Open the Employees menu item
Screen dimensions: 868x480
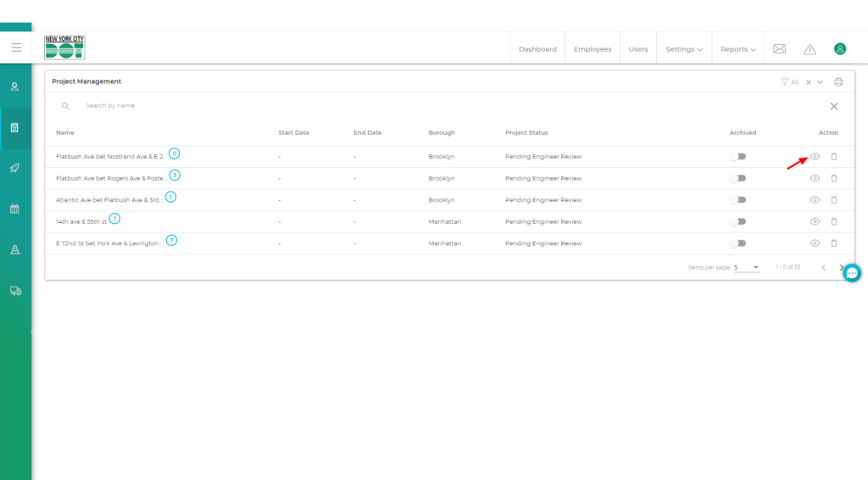[x=593, y=49]
